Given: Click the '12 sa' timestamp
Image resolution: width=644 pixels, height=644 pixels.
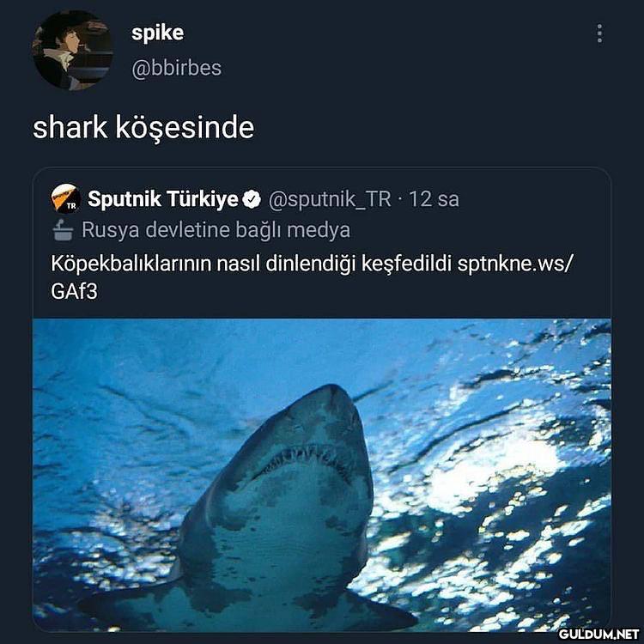Looking at the screenshot, I should click(434, 199).
